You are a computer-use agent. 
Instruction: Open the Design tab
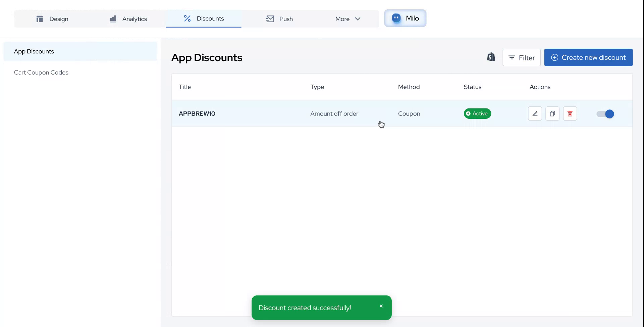click(x=52, y=19)
